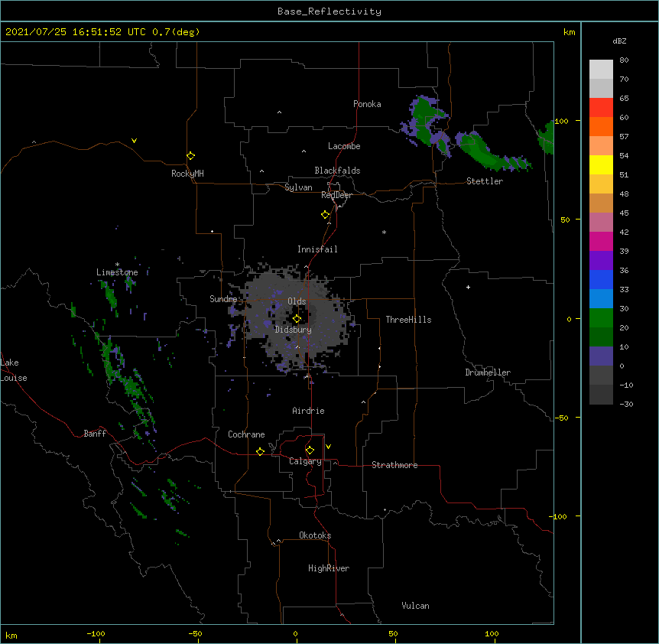Screen dimensions: 659x644
Task: Click the 80 value in dBZ legend
Action: (x=624, y=60)
